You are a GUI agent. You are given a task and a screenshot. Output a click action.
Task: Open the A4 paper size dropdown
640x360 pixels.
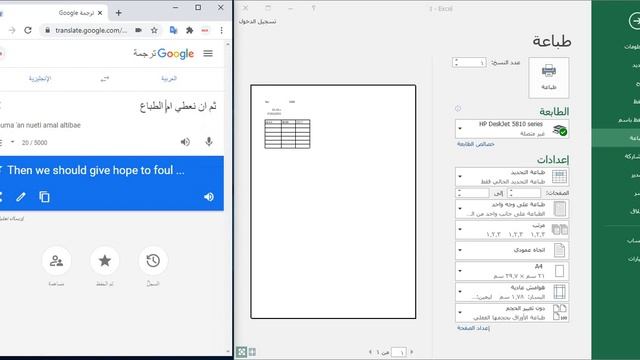pos(512,271)
